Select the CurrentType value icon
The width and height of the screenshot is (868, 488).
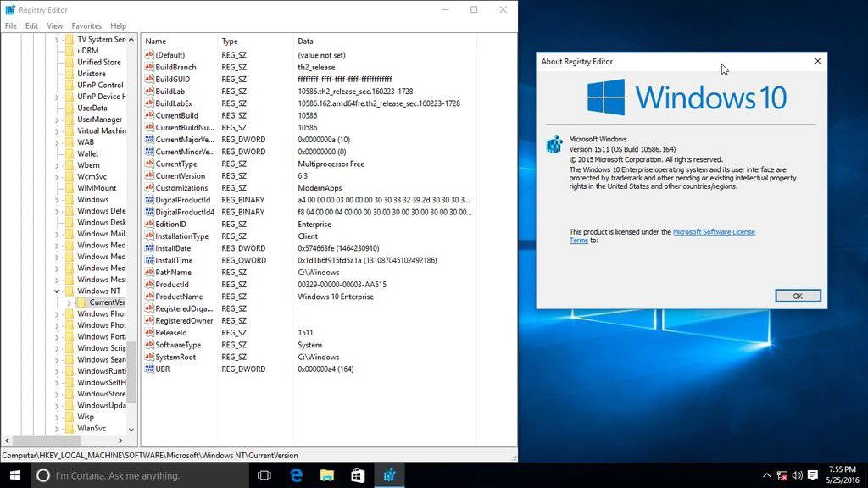pyautogui.click(x=149, y=164)
